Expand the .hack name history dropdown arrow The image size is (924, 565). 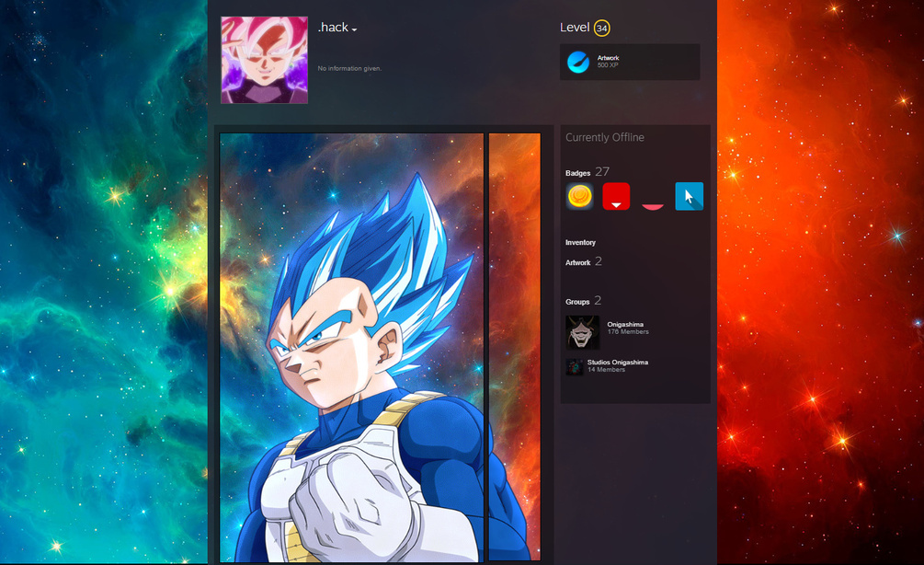click(354, 29)
